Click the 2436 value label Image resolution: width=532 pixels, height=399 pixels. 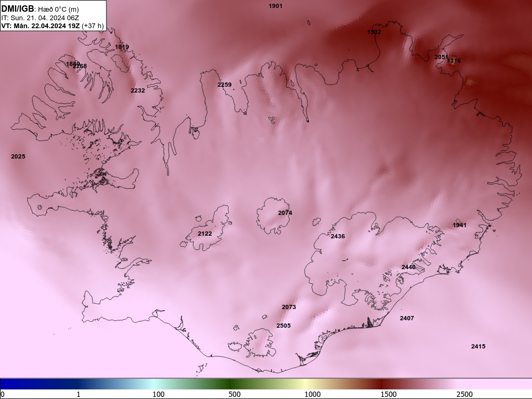coord(338,236)
